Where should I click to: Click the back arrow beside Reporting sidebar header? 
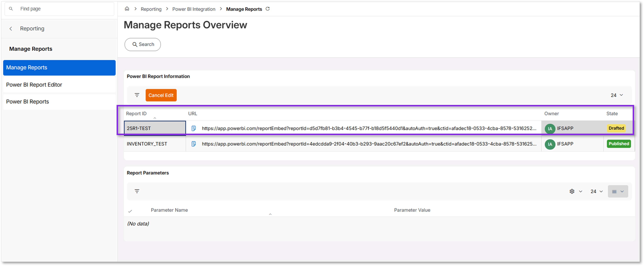click(11, 28)
